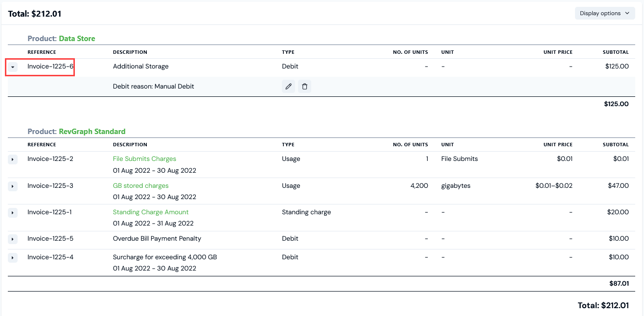644x316 pixels.
Task: Open the Standing Charge Amount link
Action: click(x=151, y=212)
